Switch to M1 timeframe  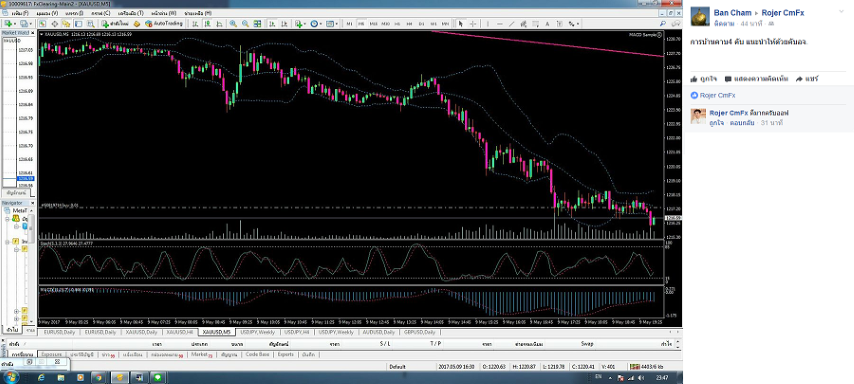coord(349,24)
